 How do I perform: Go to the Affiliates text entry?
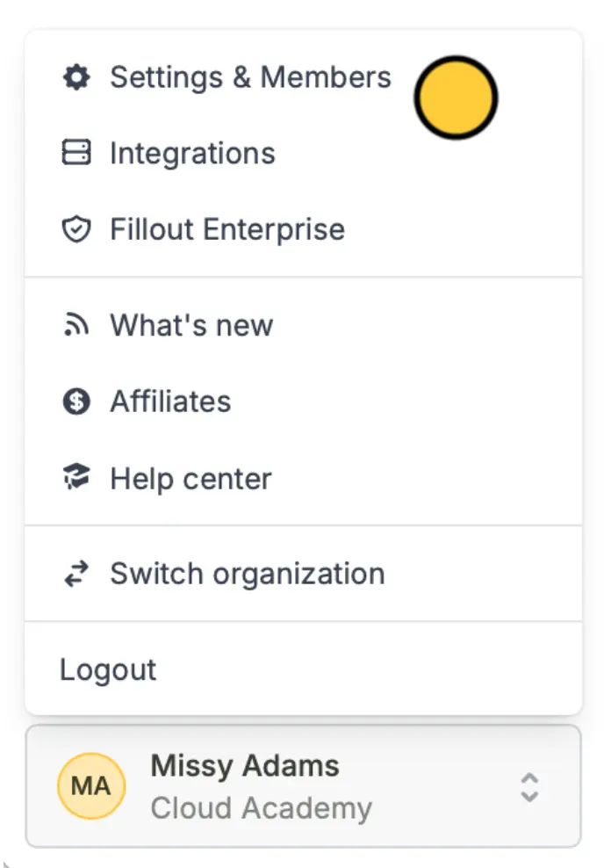click(170, 401)
